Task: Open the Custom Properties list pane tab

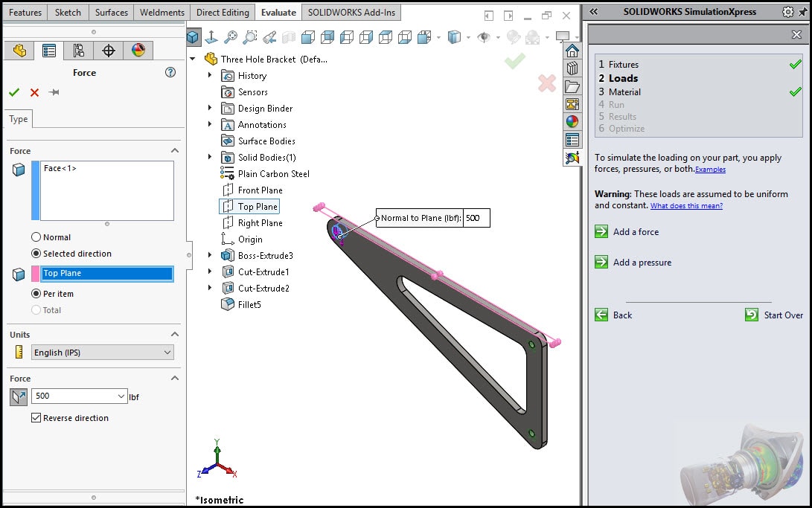Action: click(572, 140)
